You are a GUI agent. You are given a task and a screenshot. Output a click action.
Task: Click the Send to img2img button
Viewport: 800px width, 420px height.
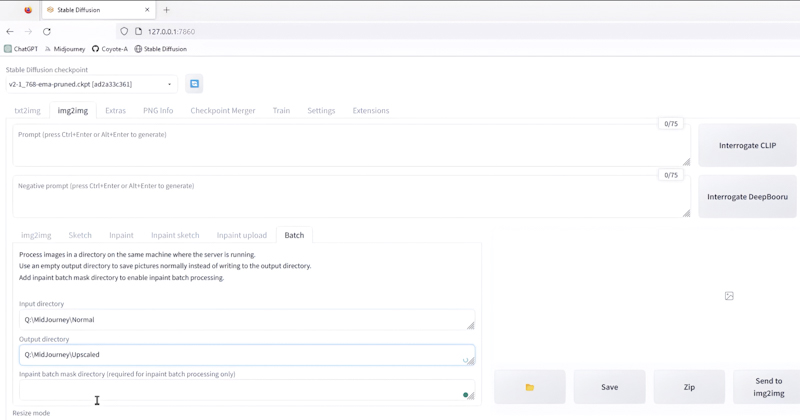[768, 387]
